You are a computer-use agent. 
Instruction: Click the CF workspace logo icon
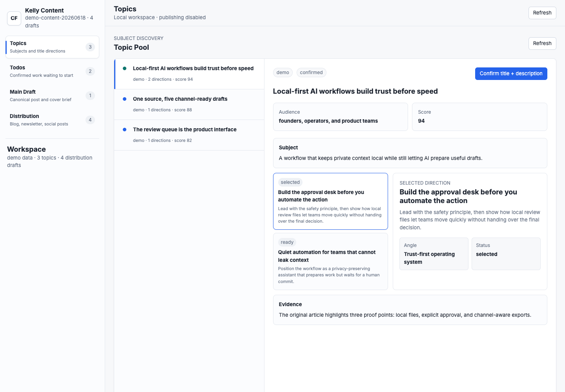pyautogui.click(x=14, y=18)
